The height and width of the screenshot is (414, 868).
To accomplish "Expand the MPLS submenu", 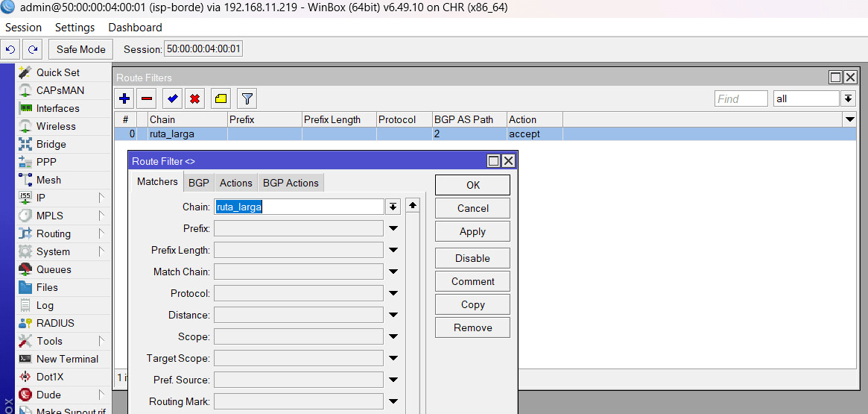I will (x=101, y=216).
